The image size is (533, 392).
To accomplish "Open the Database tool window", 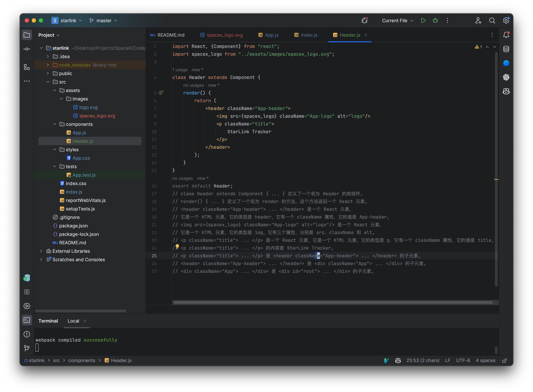I will (x=506, y=49).
